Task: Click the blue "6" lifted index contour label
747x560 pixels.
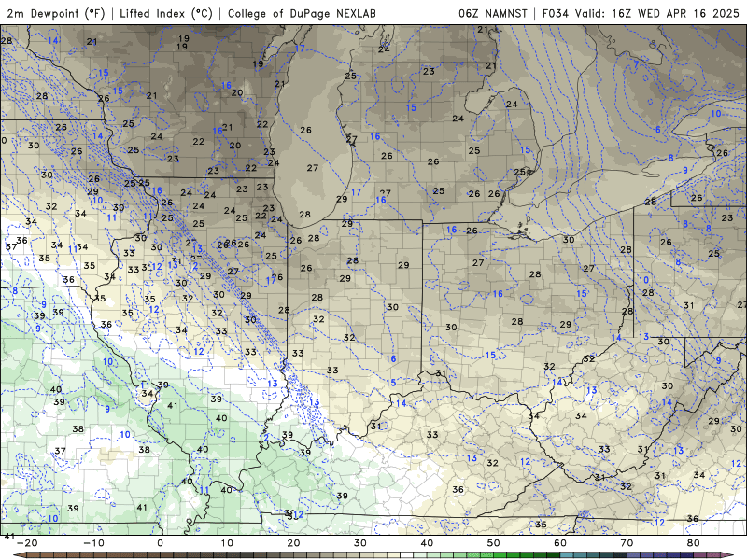Action: pyautogui.click(x=658, y=130)
